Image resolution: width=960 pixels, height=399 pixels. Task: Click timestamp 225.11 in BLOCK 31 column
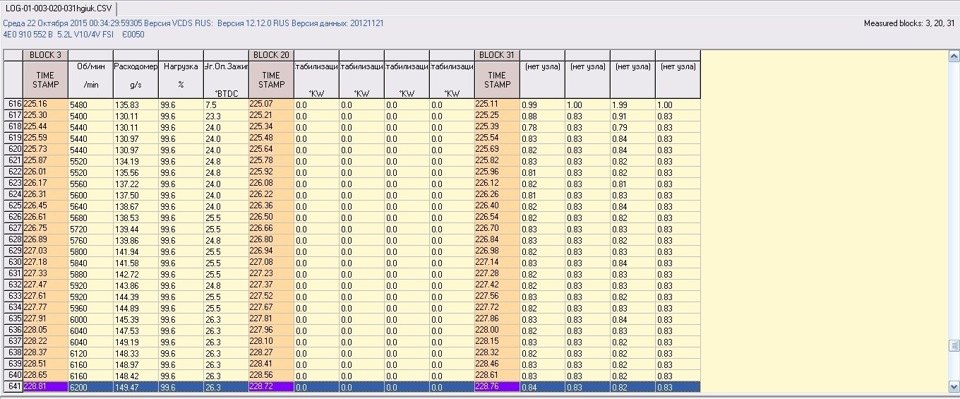click(497, 104)
